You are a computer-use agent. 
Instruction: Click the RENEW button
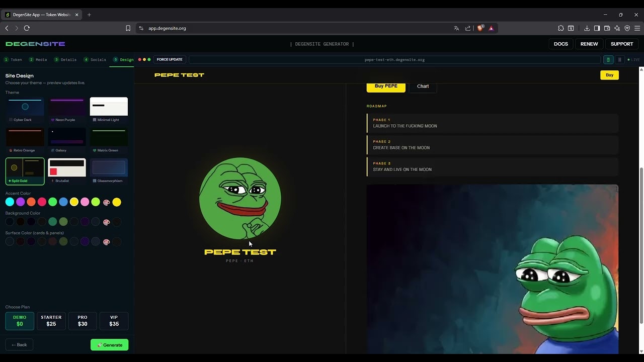tap(589, 44)
